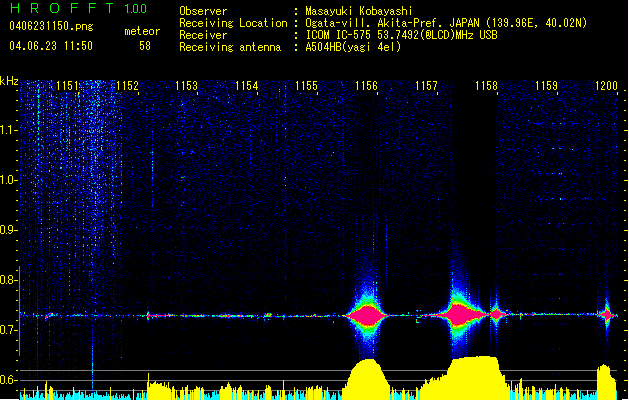Viewport: 629px width, 400px height.
Task: Click the 1158 time marker
Action: [x=486, y=86]
